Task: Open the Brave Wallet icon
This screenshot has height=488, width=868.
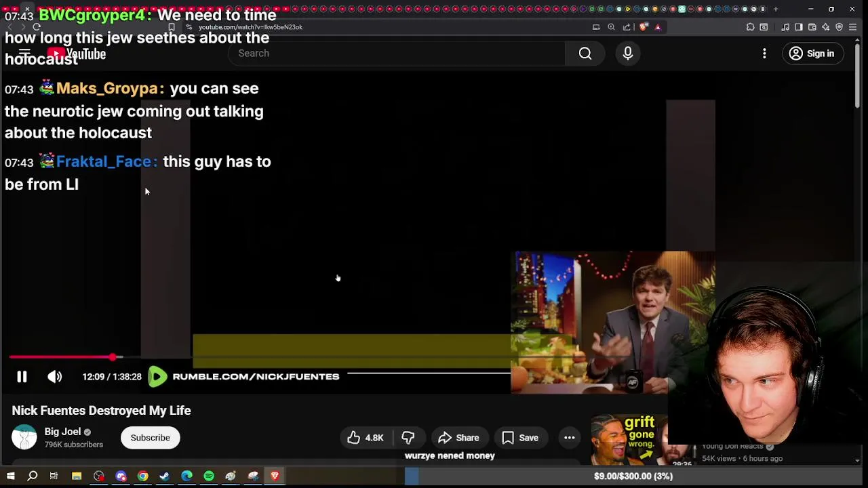Action: (x=812, y=27)
